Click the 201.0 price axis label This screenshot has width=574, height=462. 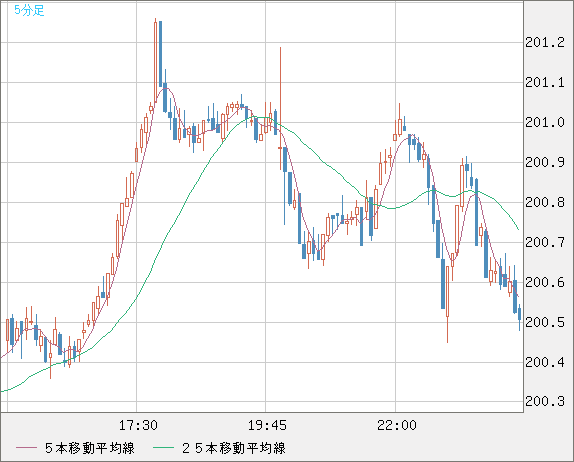point(545,122)
